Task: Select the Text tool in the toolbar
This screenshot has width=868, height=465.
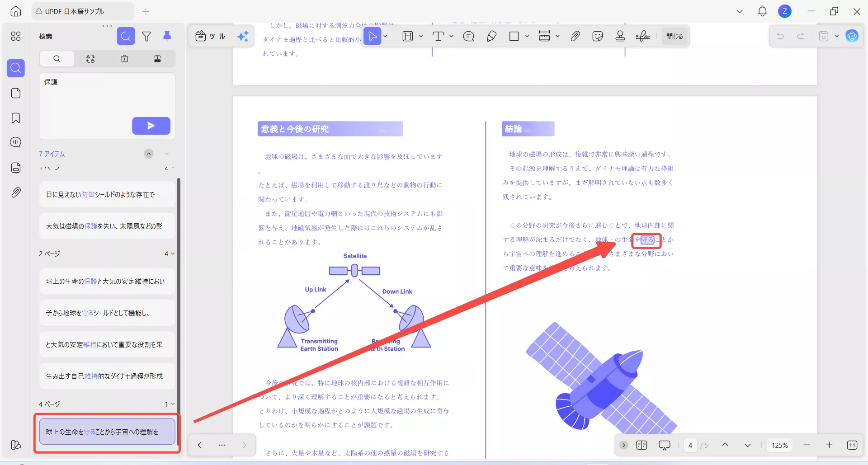Action: [438, 36]
